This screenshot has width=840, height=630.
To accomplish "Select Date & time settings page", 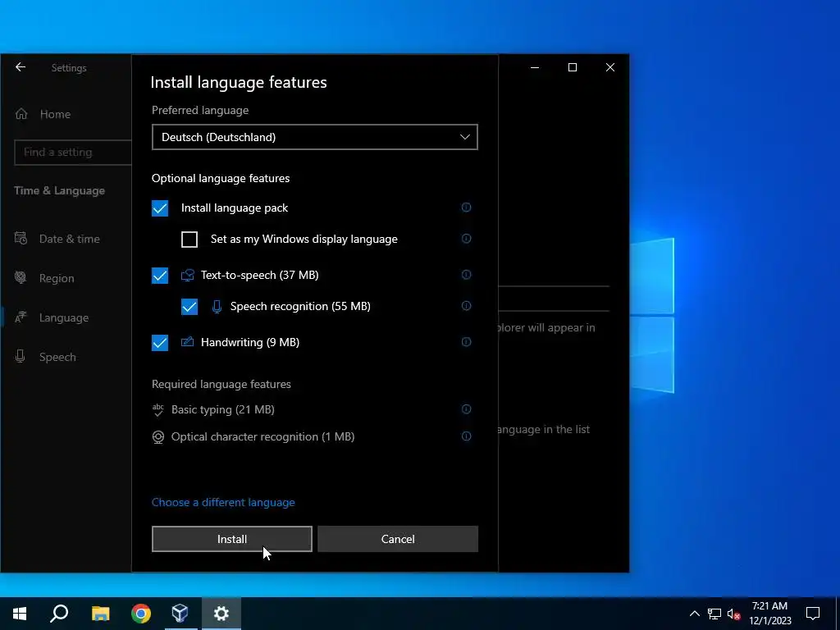I will pos(69,239).
